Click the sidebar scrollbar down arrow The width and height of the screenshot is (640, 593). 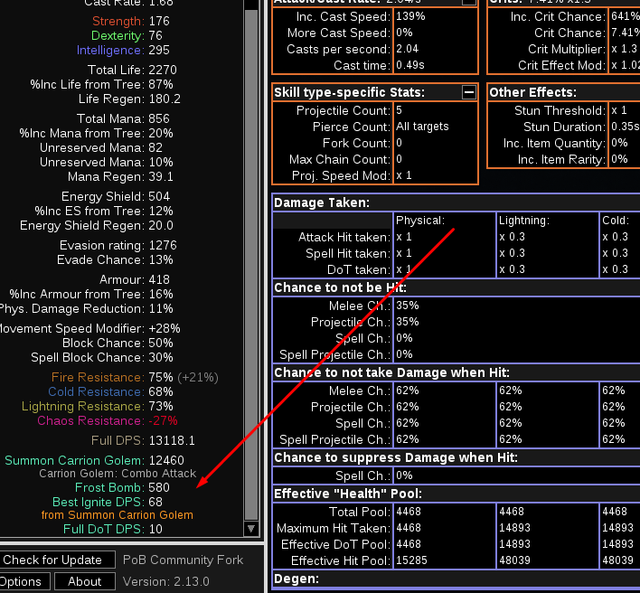[251, 529]
